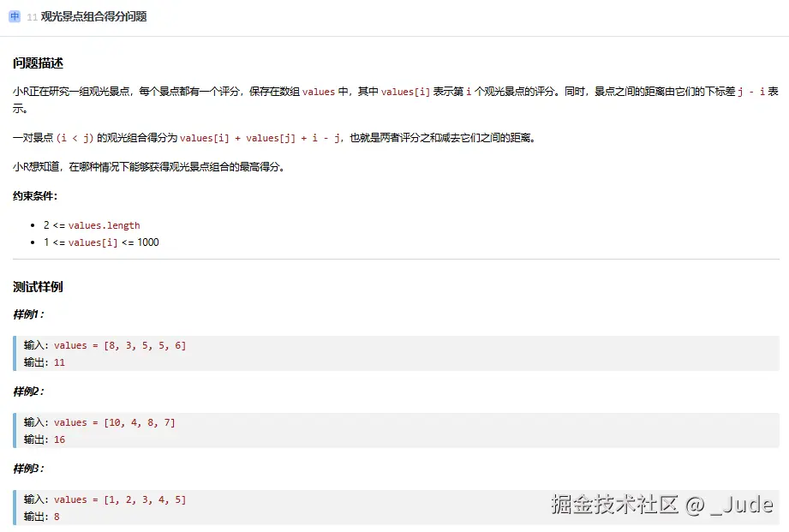Click the problem title 观光景点组合得分问题
Screen dimensions: 789x532
point(93,16)
